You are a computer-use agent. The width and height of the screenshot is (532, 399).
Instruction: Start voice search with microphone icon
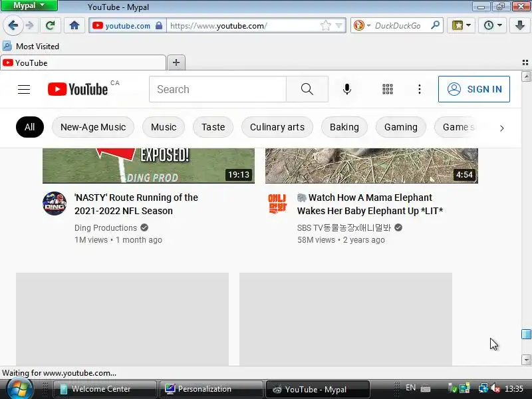click(x=346, y=89)
